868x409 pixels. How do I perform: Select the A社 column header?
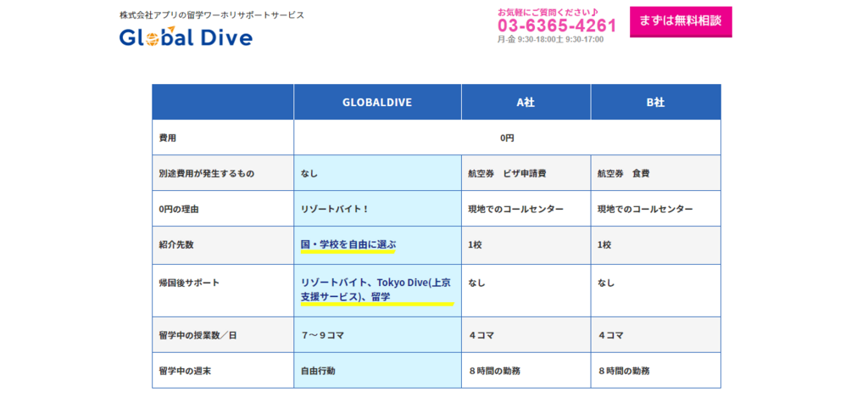click(526, 102)
